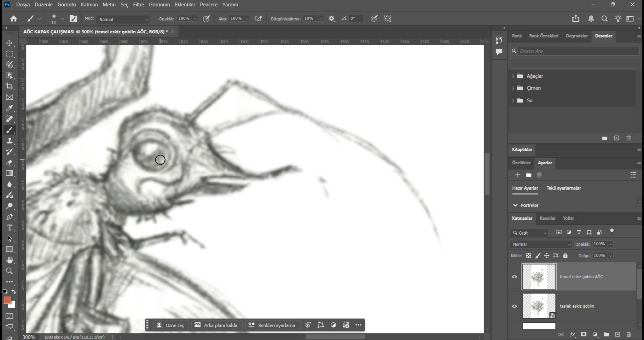This screenshot has width=644, height=340.
Task: Hide the temel eskiz goblin AÖC layer
Action: 514,277
